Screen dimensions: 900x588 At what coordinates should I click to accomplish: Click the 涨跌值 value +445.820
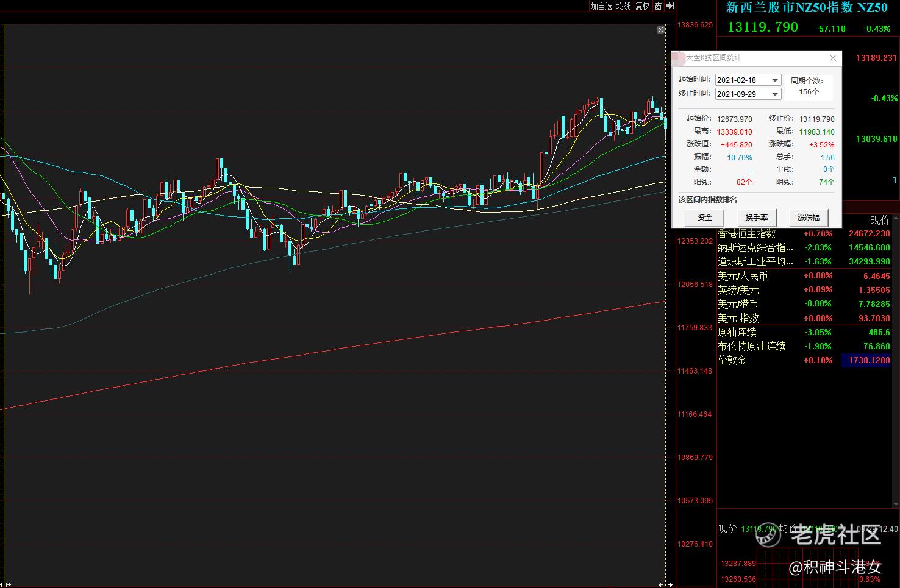[736, 144]
